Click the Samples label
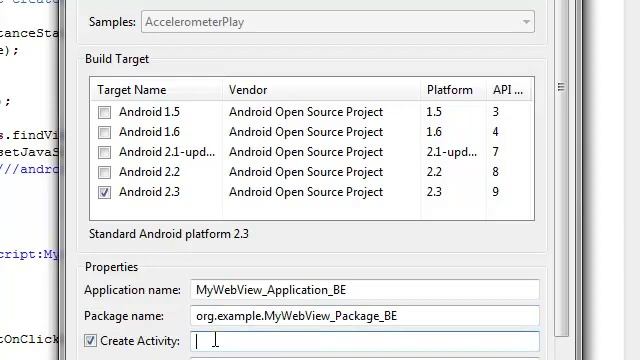The height and width of the screenshot is (360, 640). tap(112, 22)
